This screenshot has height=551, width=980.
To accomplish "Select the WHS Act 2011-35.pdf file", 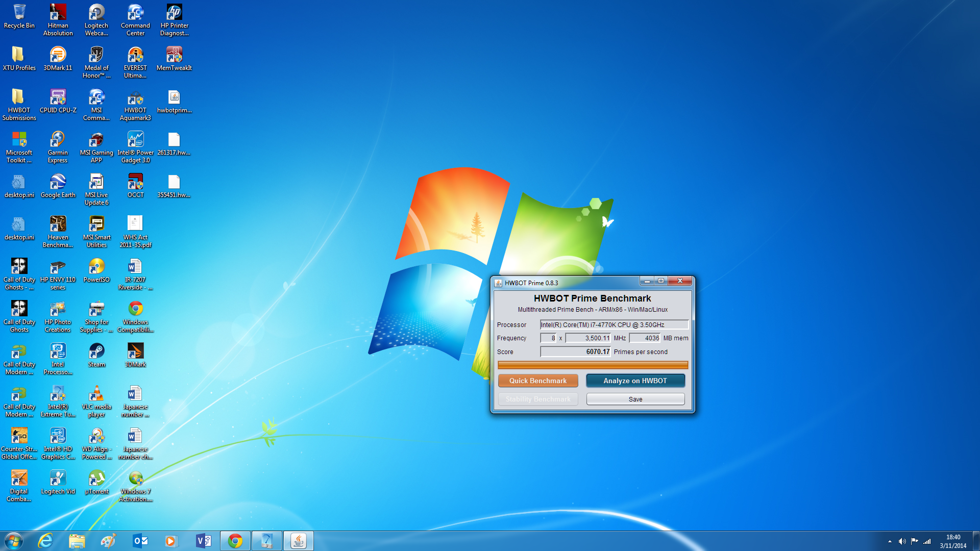I will tap(135, 232).
